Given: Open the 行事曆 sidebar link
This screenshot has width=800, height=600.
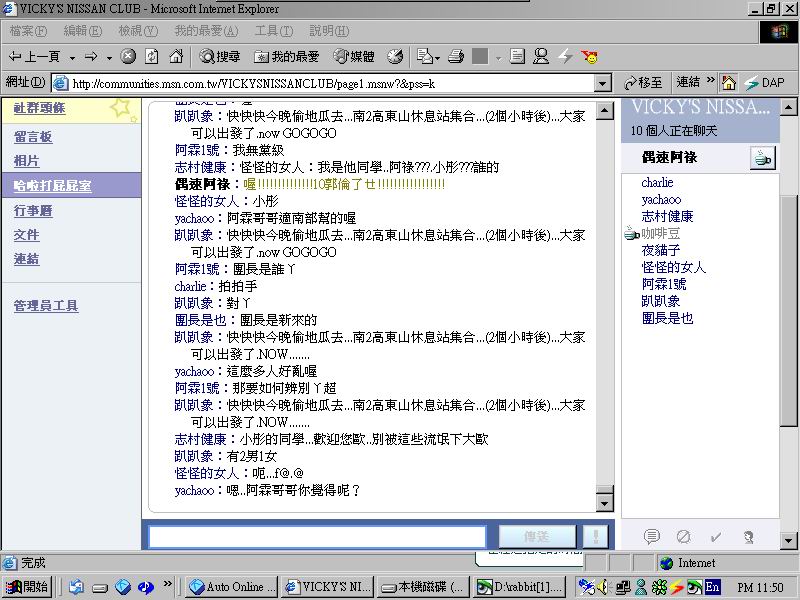Looking at the screenshot, I should coord(33,210).
